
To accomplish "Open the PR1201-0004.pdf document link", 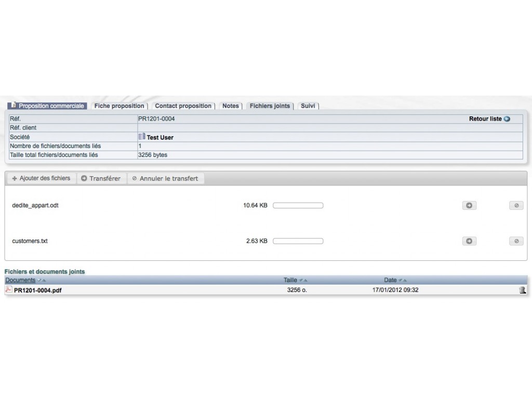I will click(x=37, y=290).
